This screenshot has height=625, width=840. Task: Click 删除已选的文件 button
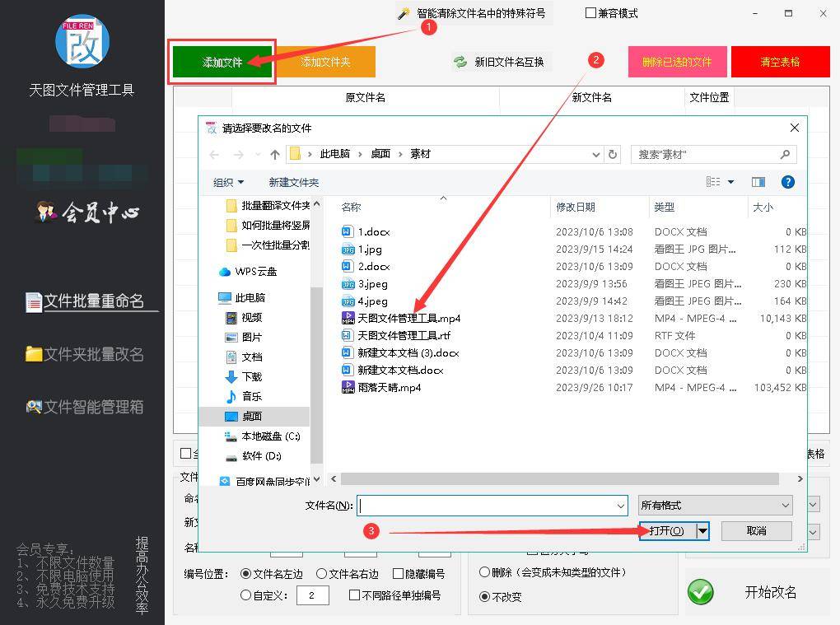click(x=677, y=62)
